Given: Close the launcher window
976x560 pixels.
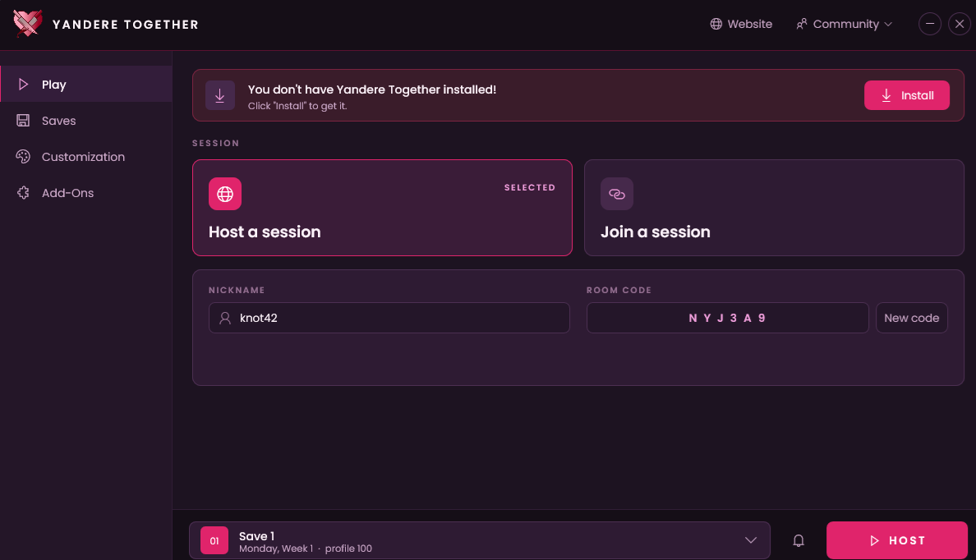Looking at the screenshot, I should coord(960,24).
